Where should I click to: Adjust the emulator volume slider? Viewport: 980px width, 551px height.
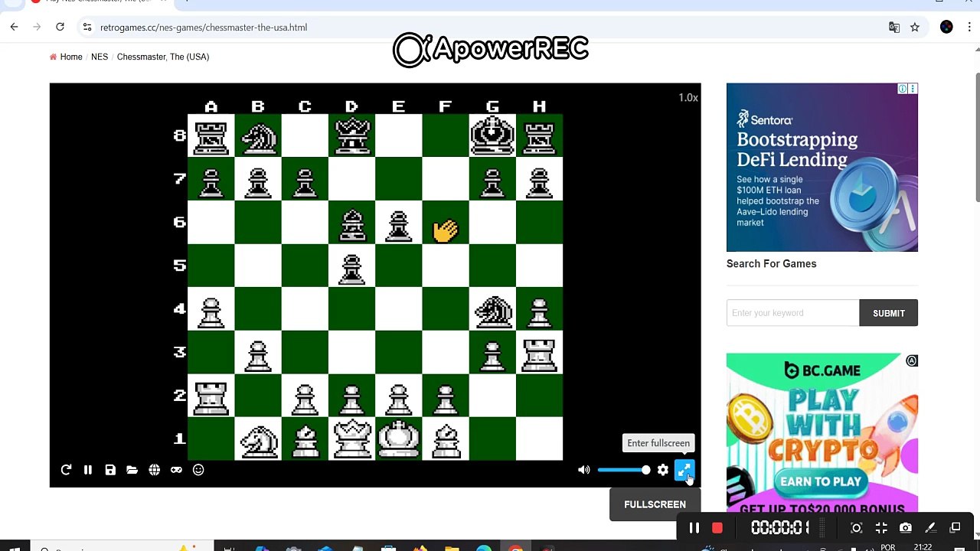click(624, 470)
